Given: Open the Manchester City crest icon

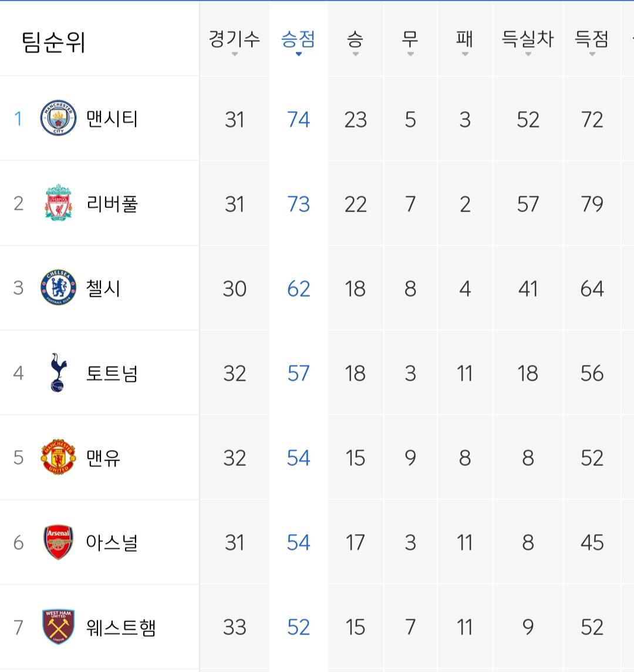Looking at the screenshot, I should (58, 118).
